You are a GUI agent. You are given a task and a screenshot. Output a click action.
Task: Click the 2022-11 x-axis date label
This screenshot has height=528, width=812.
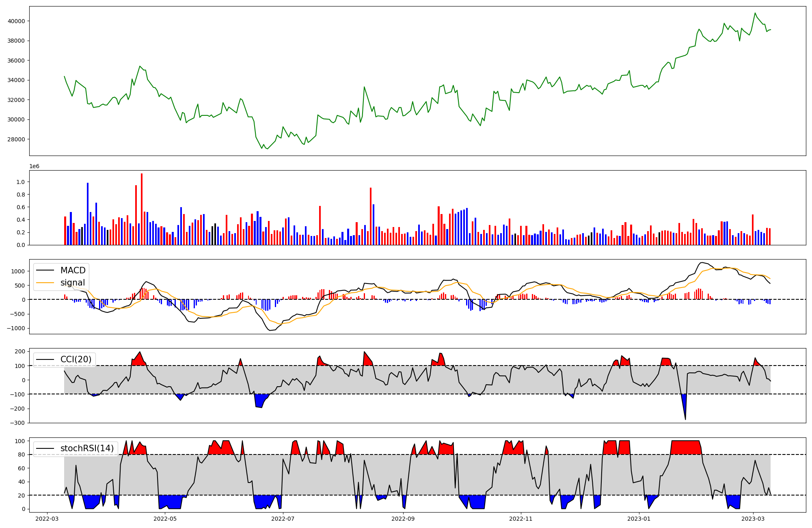[520, 519]
